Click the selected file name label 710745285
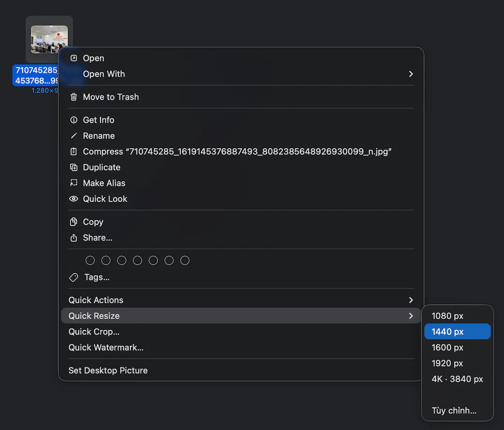 36,76
